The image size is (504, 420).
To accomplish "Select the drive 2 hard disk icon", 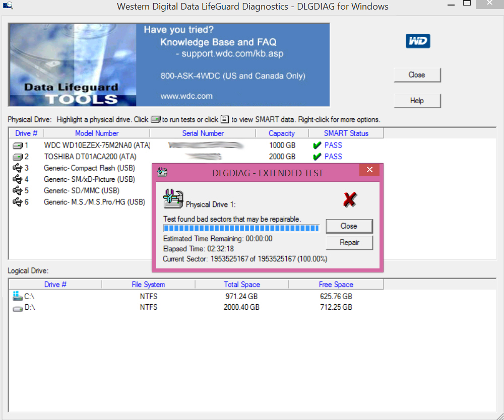I will click(18, 157).
